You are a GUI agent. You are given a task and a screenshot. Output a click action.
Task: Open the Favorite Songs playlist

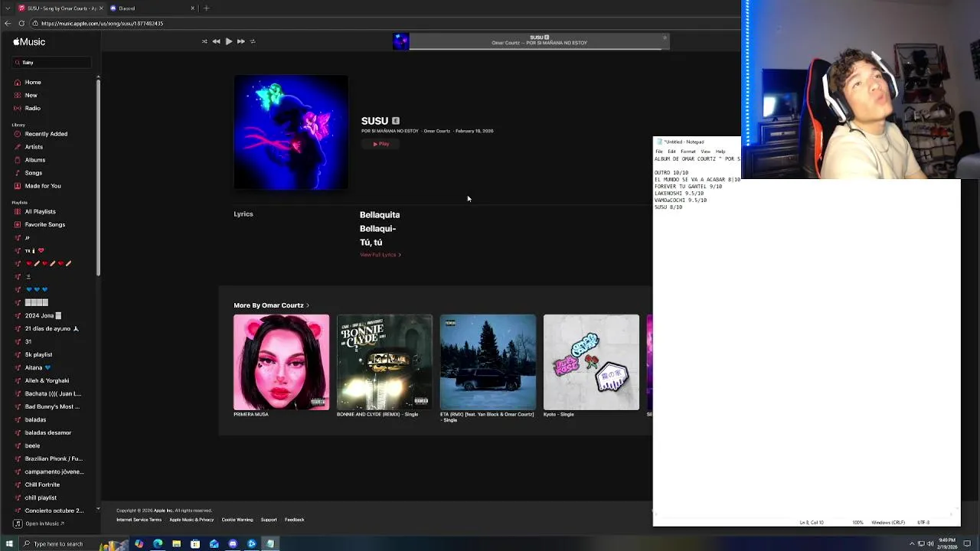point(45,224)
